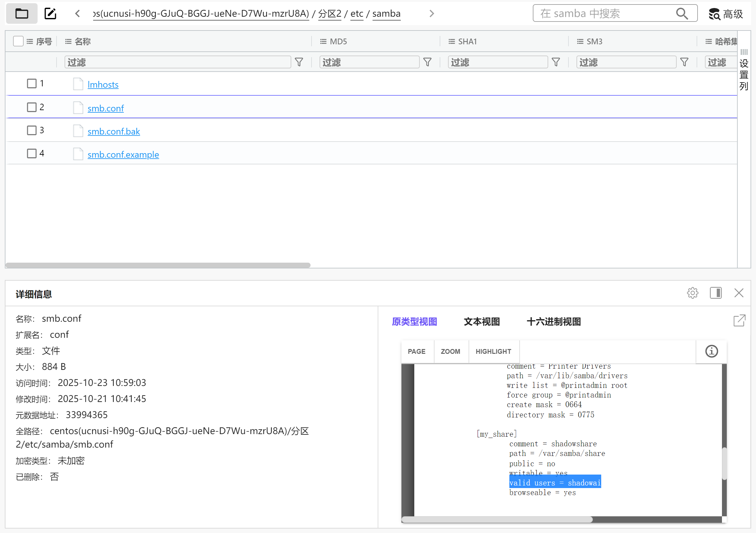
Task: Toggle the select-all header checkbox
Action: click(x=18, y=41)
